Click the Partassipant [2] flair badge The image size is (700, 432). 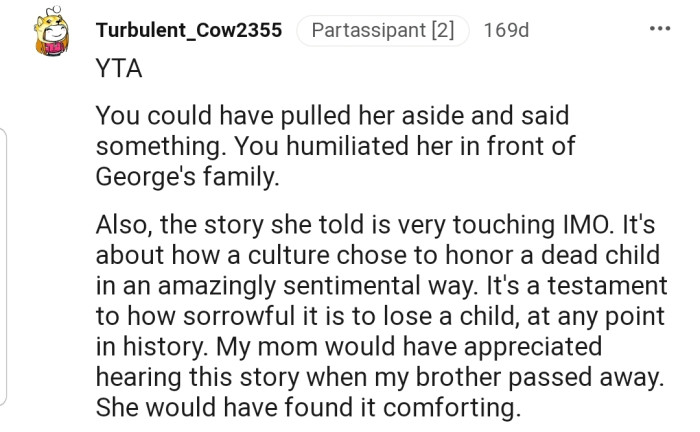click(383, 31)
